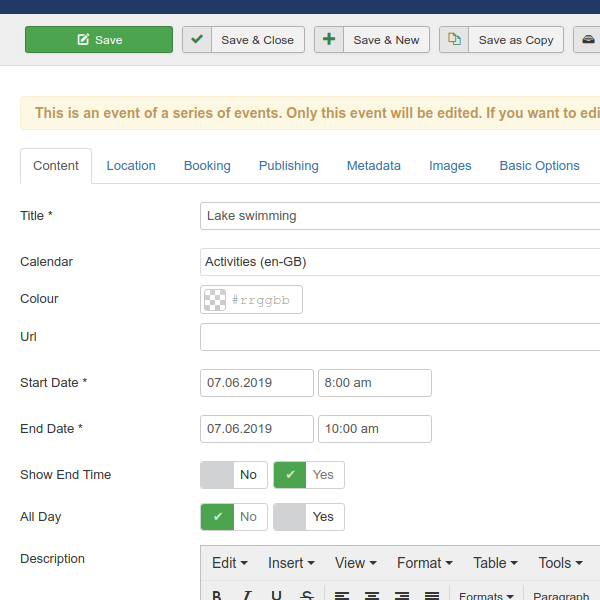
Task: Apply bold formatting in description editor
Action: coord(217,595)
